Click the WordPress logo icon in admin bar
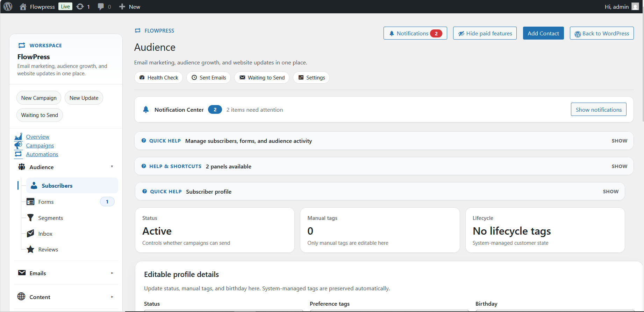644x312 pixels. [8, 7]
